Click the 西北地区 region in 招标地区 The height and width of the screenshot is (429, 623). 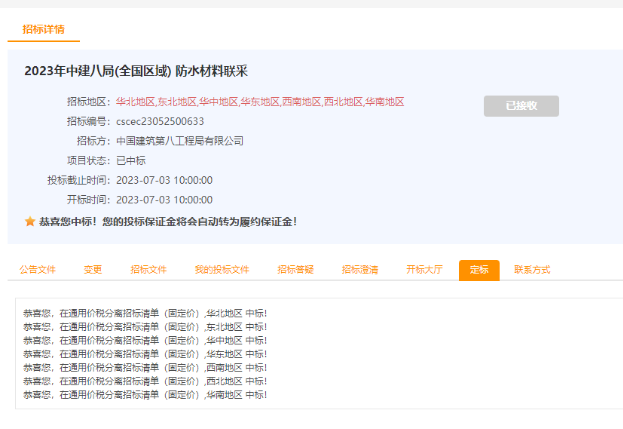[x=343, y=102]
